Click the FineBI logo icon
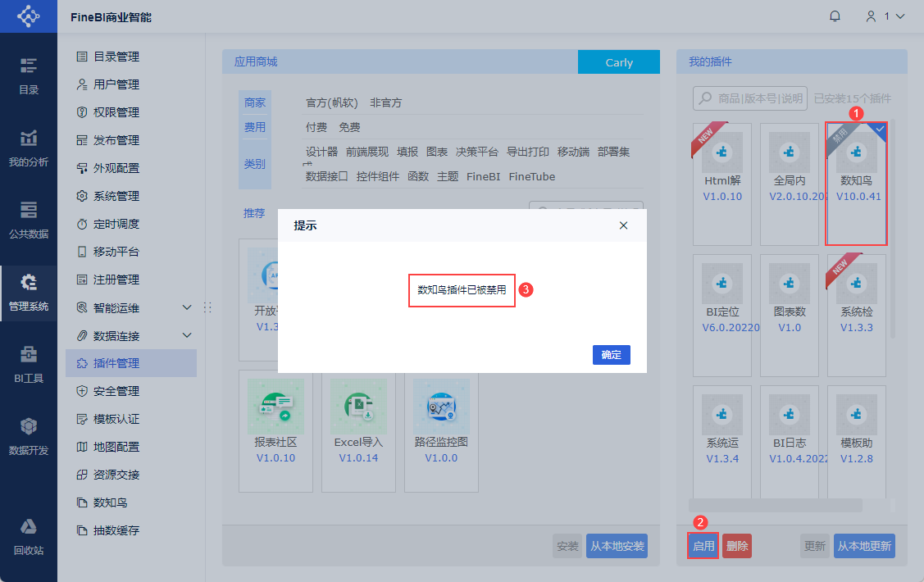Image resolution: width=924 pixels, height=582 pixels. coord(28,16)
